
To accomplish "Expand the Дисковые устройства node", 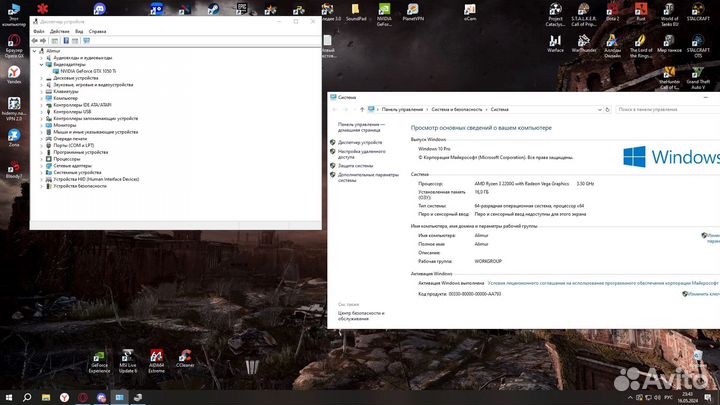I will [41, 78].
